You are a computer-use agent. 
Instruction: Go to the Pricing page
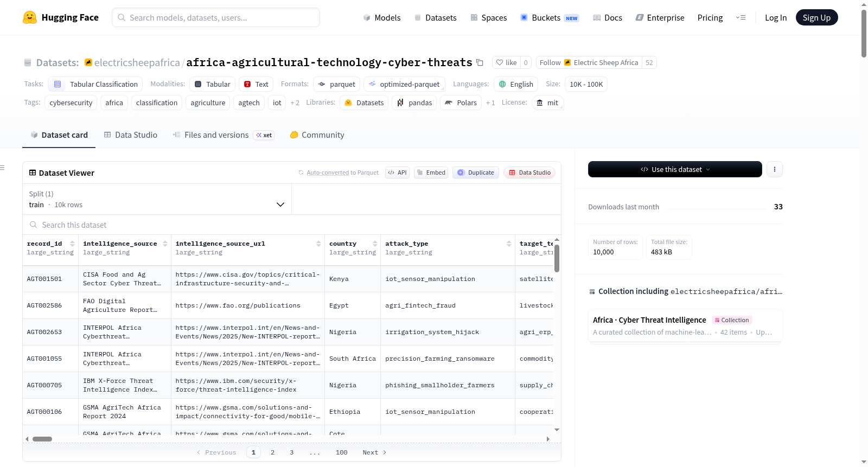(x=710, y=17)
